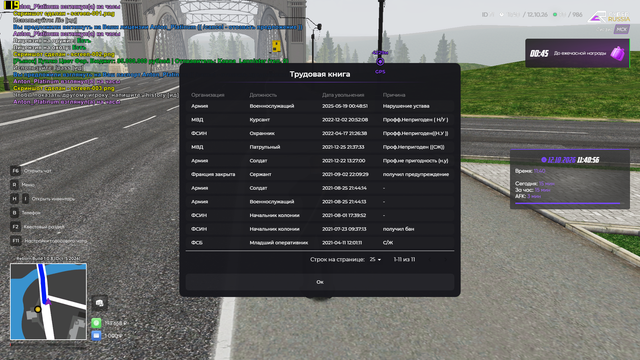
Task: Click the dark vehicle icon beside minimap
Action: coord(99,303)
